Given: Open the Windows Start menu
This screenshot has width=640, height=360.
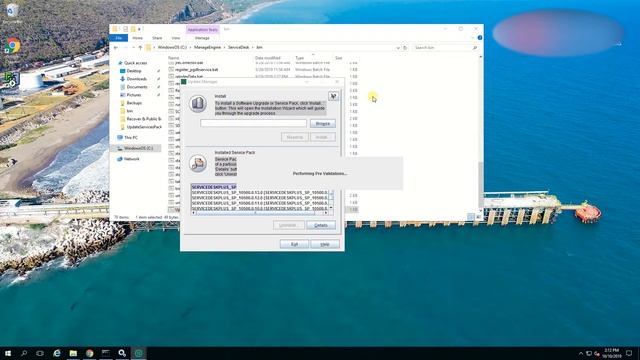Looking at the screenshot, I should 8,353.
